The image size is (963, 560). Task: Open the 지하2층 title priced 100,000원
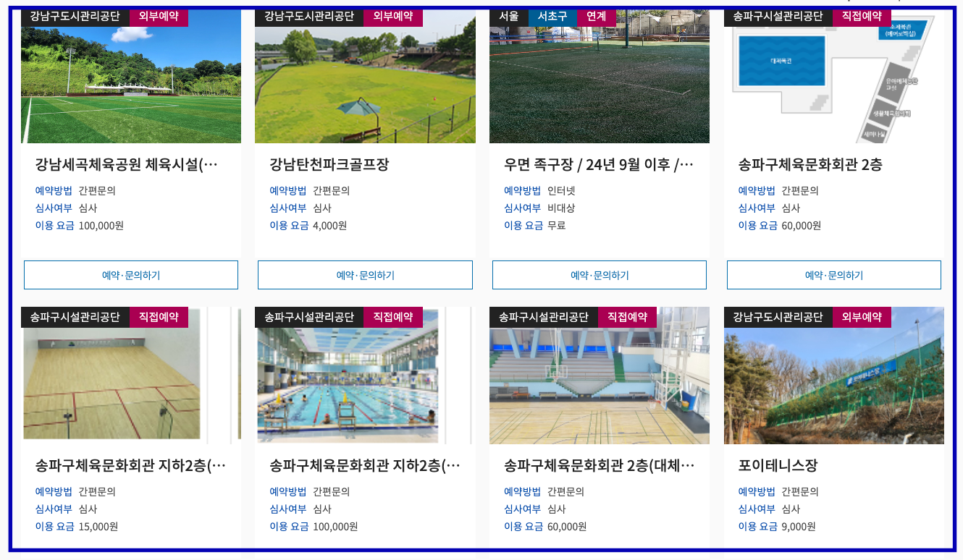(x=365, y=465)
